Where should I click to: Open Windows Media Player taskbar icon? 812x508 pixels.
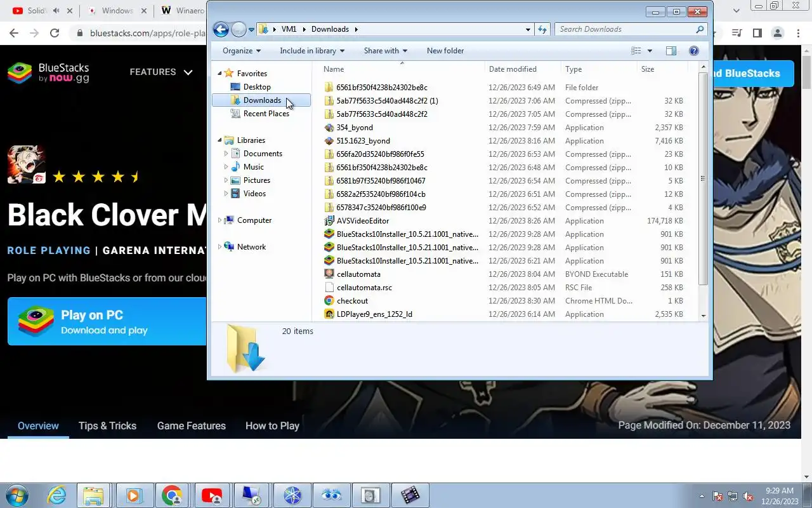pos(133,495)
